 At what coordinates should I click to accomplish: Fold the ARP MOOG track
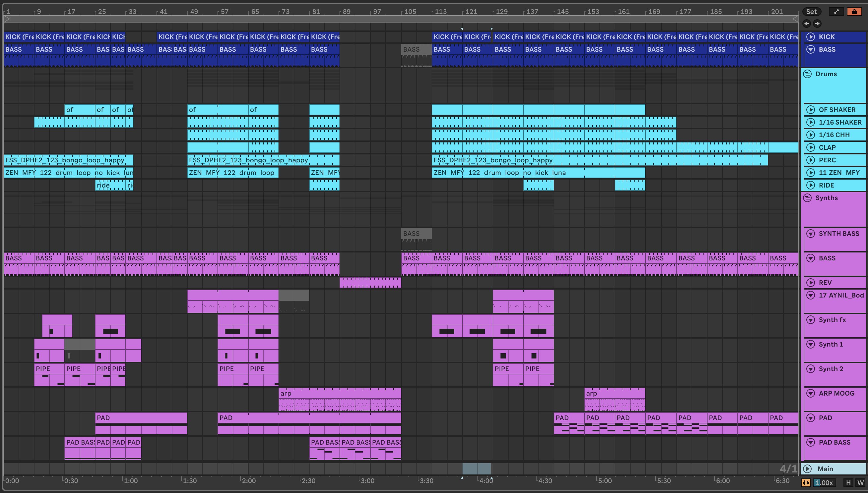(810, 393)
